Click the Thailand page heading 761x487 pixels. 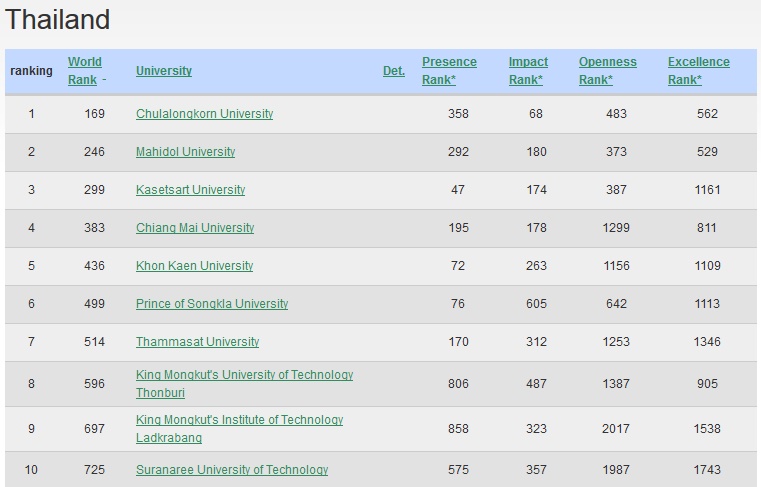point(58,20)
